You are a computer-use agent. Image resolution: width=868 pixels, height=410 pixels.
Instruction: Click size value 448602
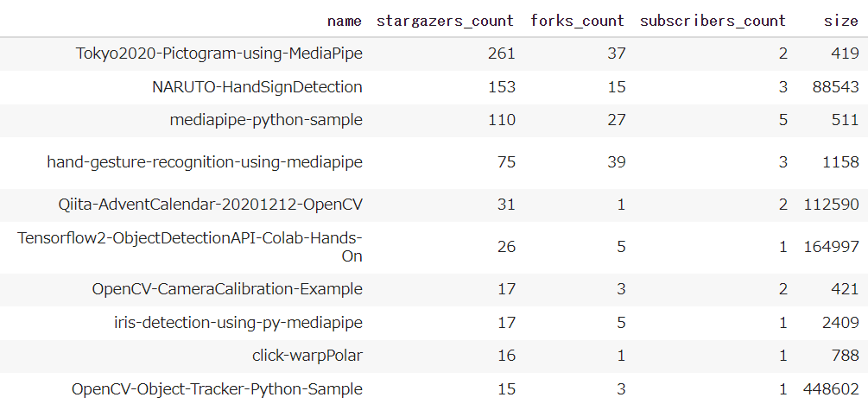(832, 389)
